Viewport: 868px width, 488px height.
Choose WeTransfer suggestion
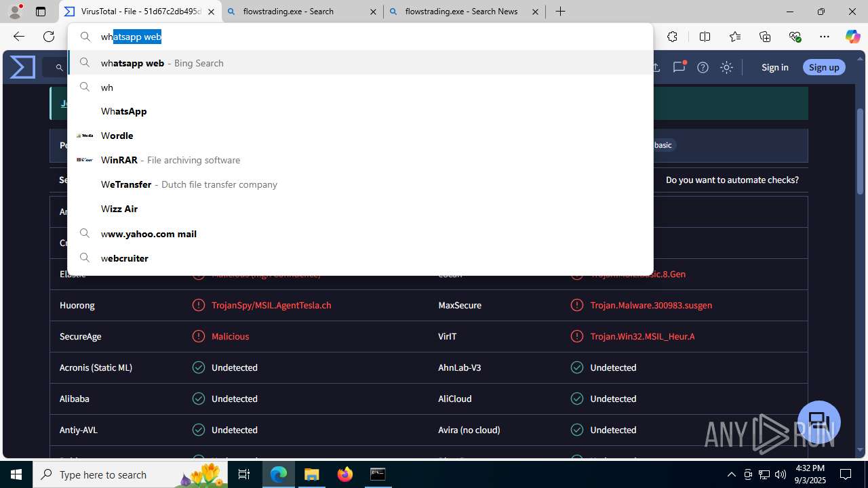pyautogui.click(x=360, y=184)
